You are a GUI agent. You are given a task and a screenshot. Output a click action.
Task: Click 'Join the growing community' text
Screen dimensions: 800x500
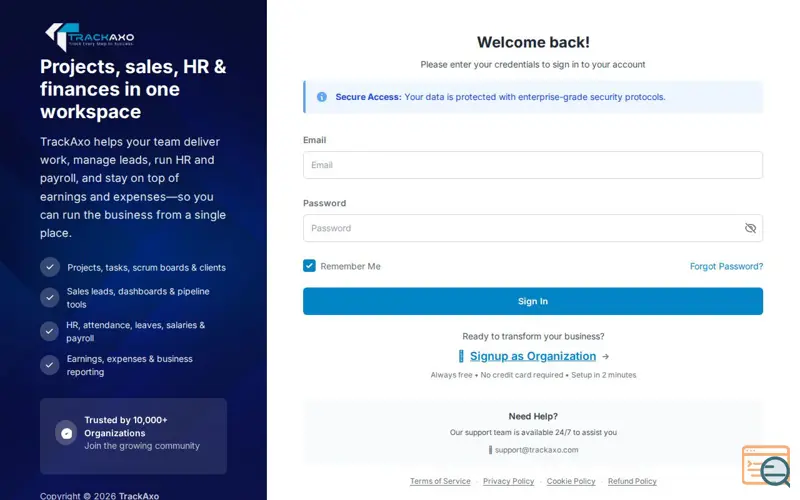[142, 446]
